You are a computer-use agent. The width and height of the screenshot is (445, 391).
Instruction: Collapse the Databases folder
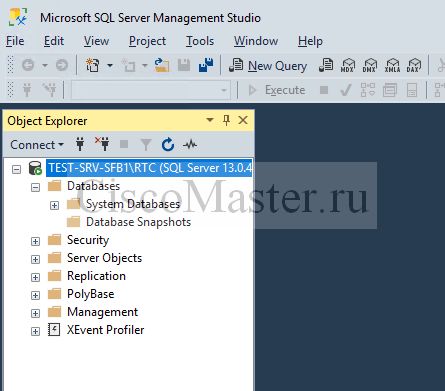(35, 187)
